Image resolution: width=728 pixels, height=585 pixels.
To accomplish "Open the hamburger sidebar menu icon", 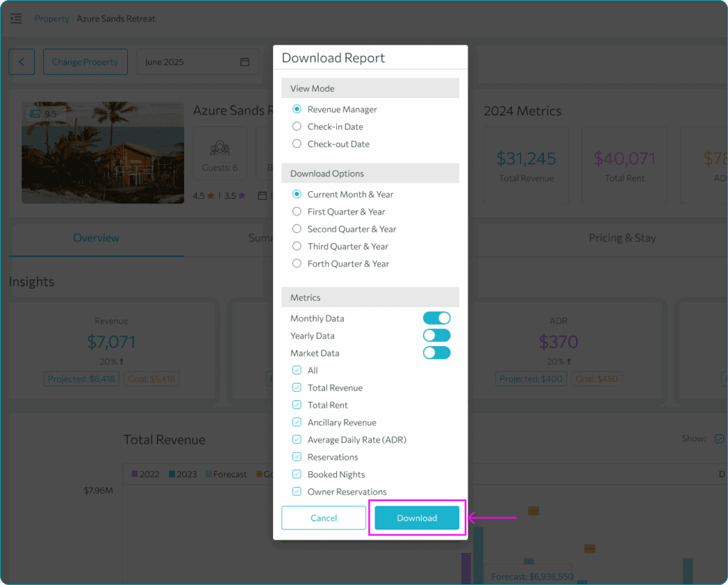I will coord(16,18).
